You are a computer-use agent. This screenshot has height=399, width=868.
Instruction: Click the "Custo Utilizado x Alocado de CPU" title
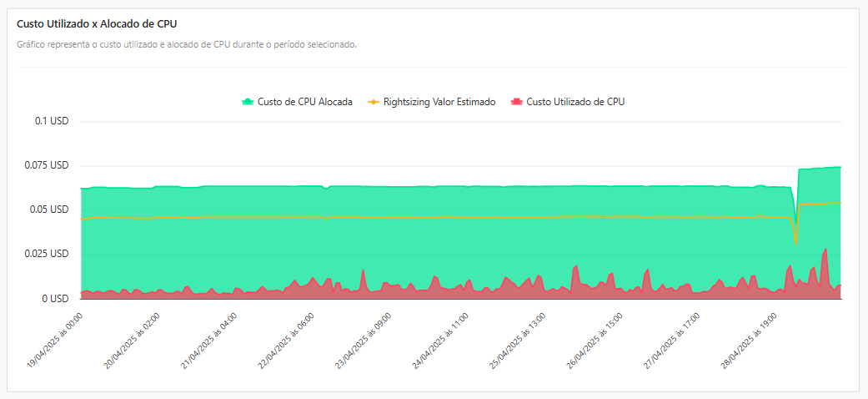coord(97,24)
